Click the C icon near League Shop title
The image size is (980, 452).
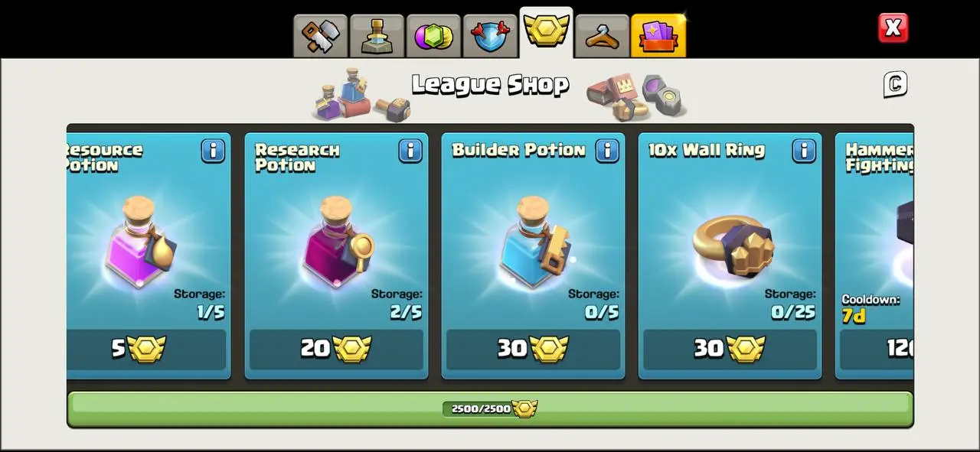coord(895,84)
